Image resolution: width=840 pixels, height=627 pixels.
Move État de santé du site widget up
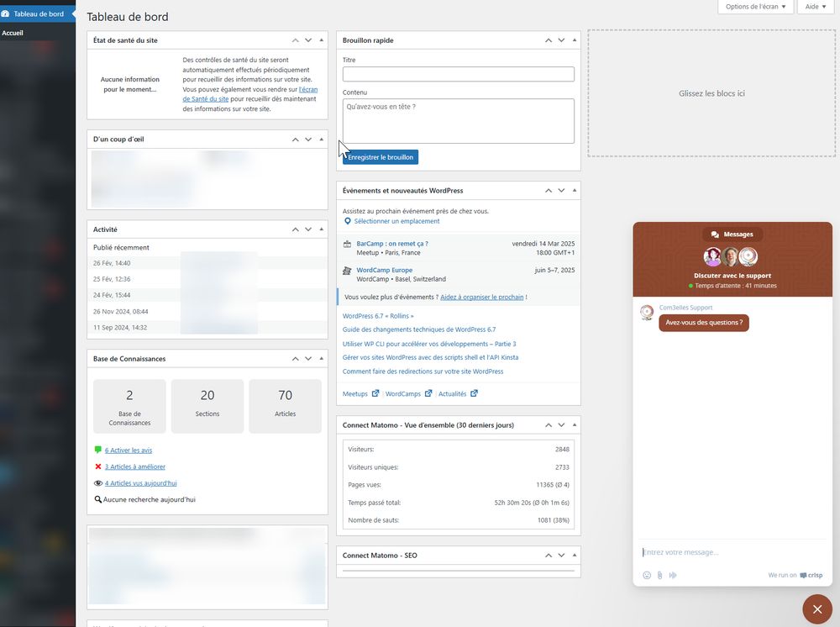click(x=295, y=40)
